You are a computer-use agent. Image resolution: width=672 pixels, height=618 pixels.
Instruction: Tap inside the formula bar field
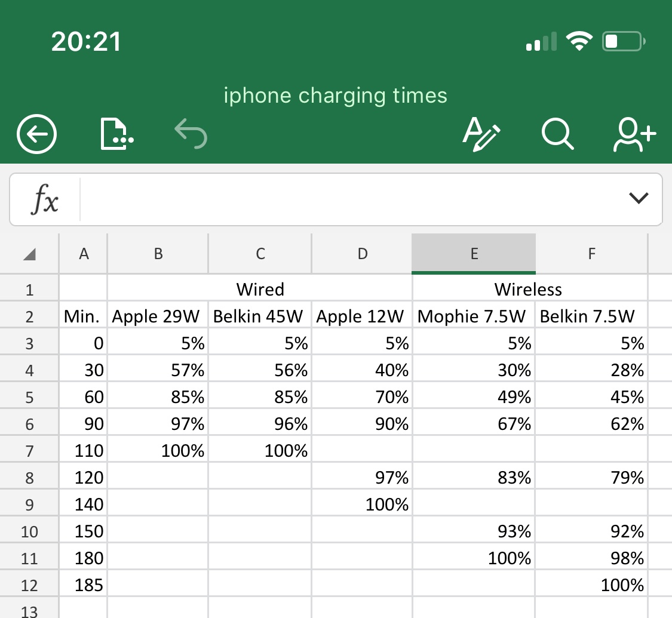351,199
